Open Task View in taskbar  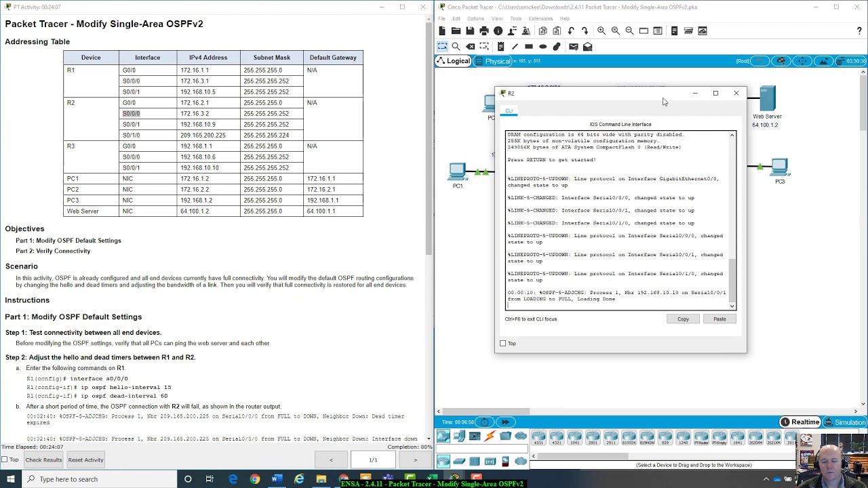[x=210, y=479]
